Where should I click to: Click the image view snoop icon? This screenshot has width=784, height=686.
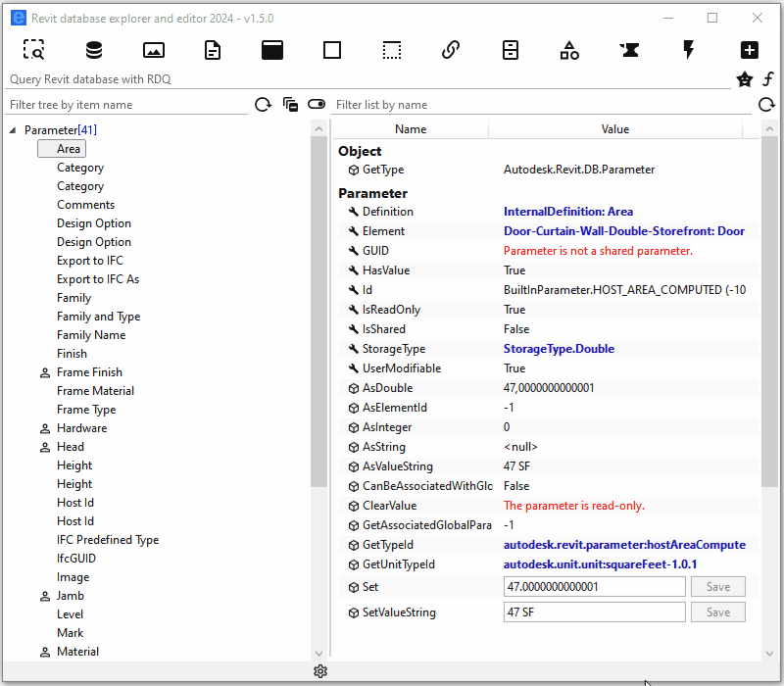coord(154,50)
